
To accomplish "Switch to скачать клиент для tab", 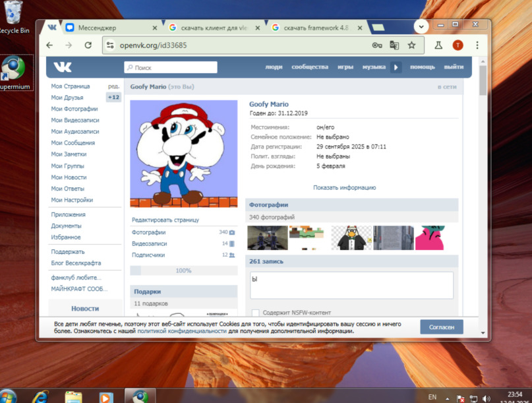I will 214,28.
